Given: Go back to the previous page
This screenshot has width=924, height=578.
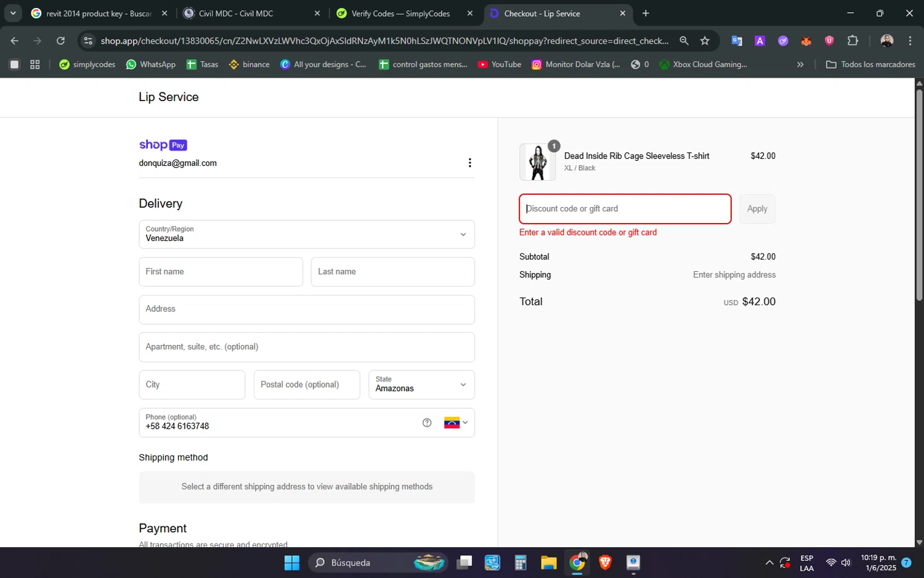Looking at the screenshot, I should point(15,41).
